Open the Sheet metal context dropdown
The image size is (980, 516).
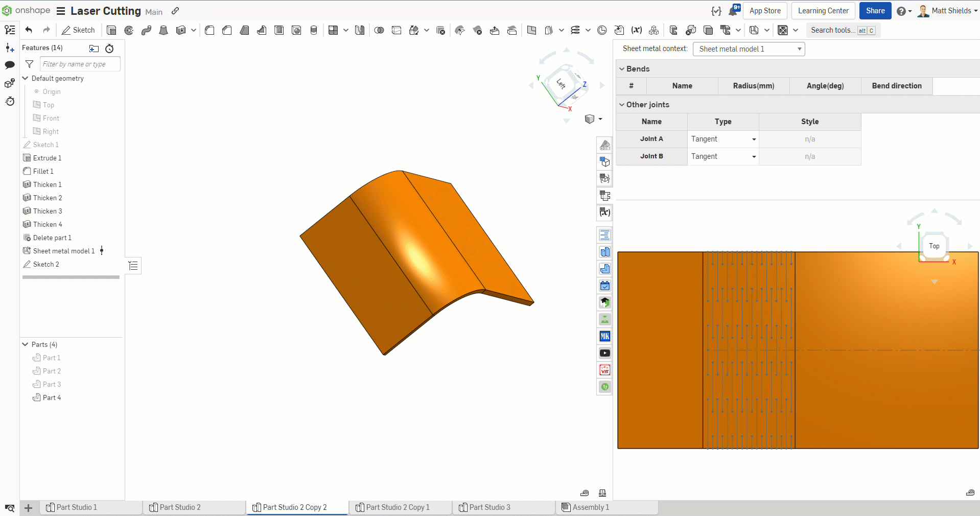pyautogui.click(x=749, y=49)
